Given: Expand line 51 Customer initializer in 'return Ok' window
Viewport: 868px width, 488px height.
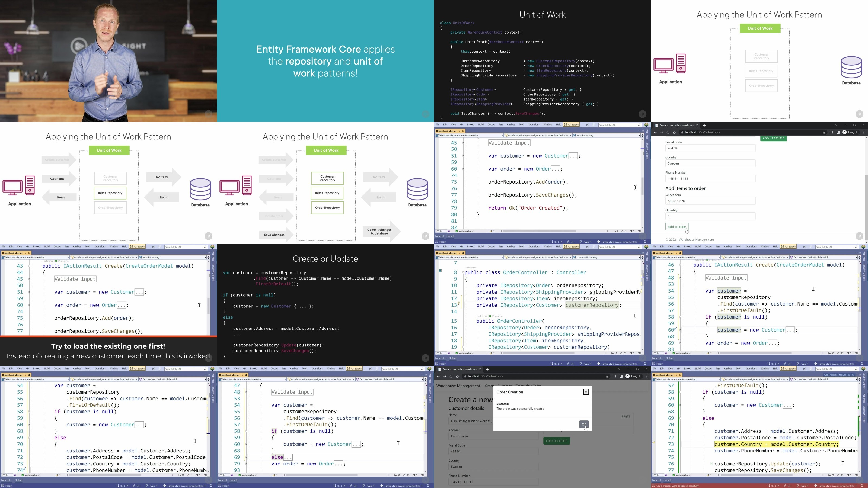Looking at the screenshot, I should (x=463, y=156).
